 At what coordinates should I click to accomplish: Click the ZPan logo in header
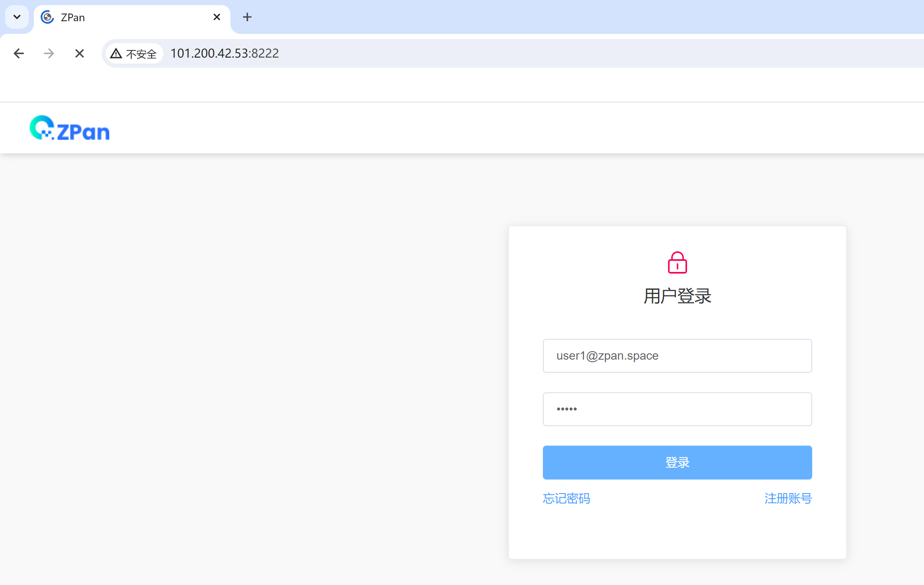pos(69,128)
